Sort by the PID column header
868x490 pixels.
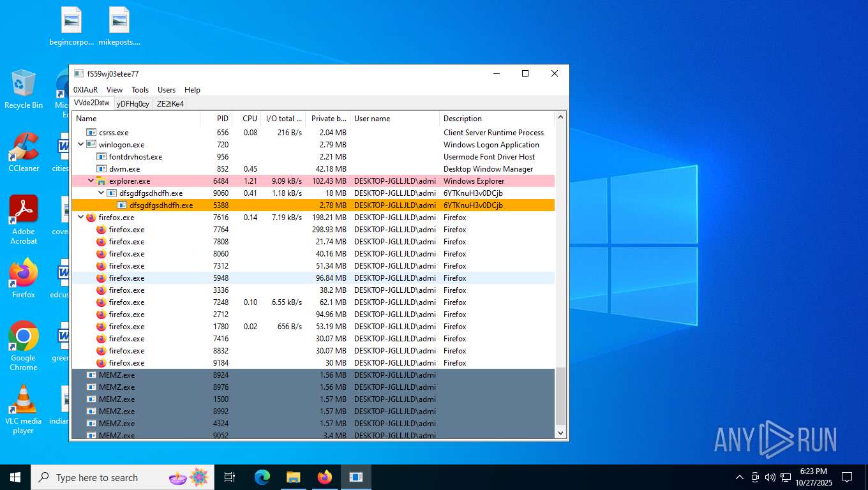[216, 119]
